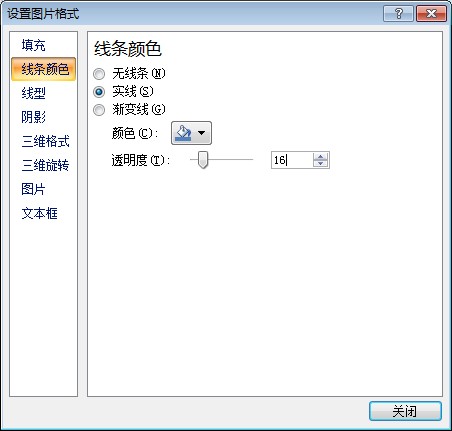Viewport: 452px width, 431px height.
Task: Open the 阴影 settings category
Action: pyautogui.click(x=33, y=117)
